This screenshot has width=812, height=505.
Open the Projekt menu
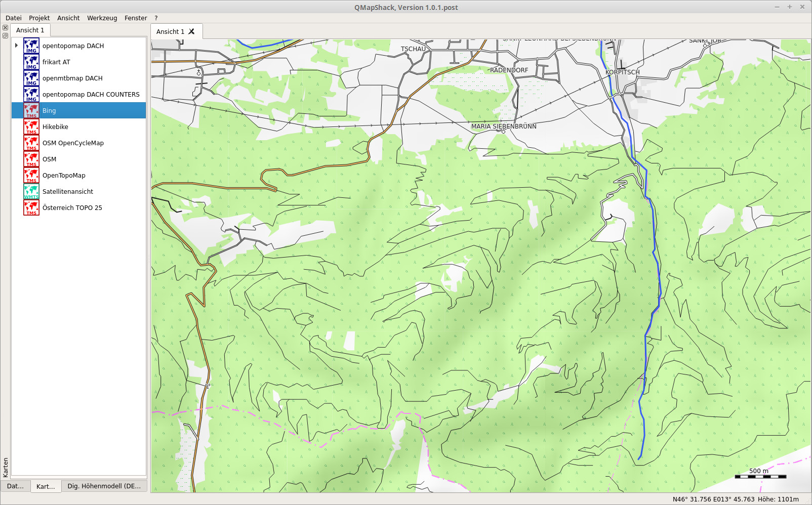point(39,18)
